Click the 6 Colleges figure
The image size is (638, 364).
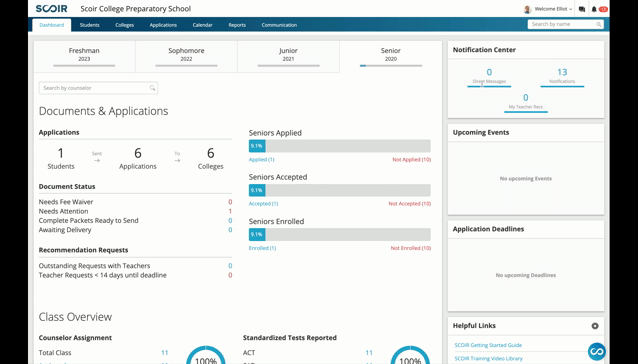[x=210, y=158]
